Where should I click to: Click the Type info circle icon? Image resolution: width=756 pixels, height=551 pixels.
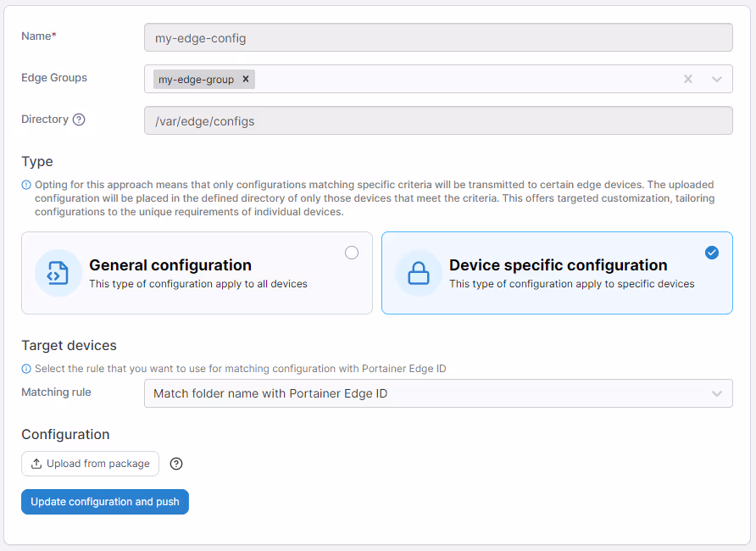pos(26,185)
